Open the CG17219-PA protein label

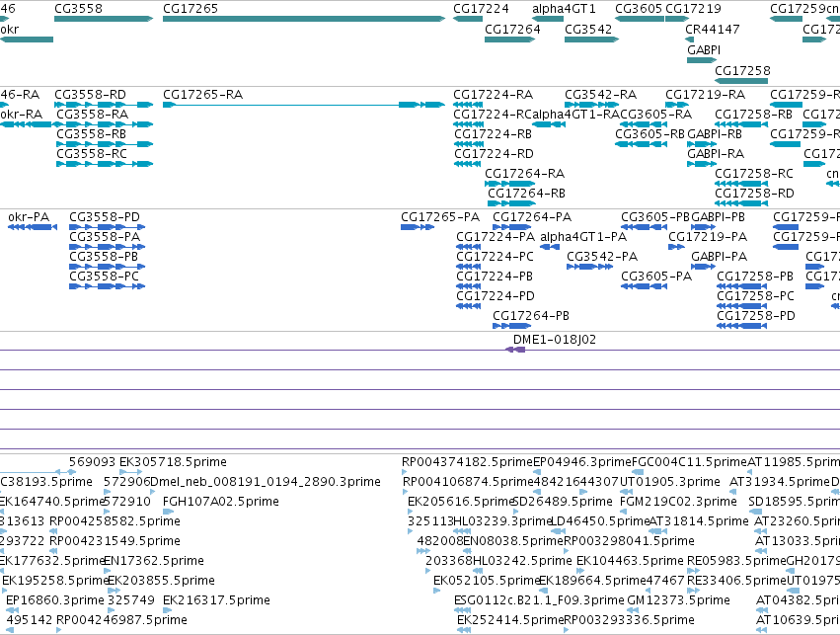[708, 237]
